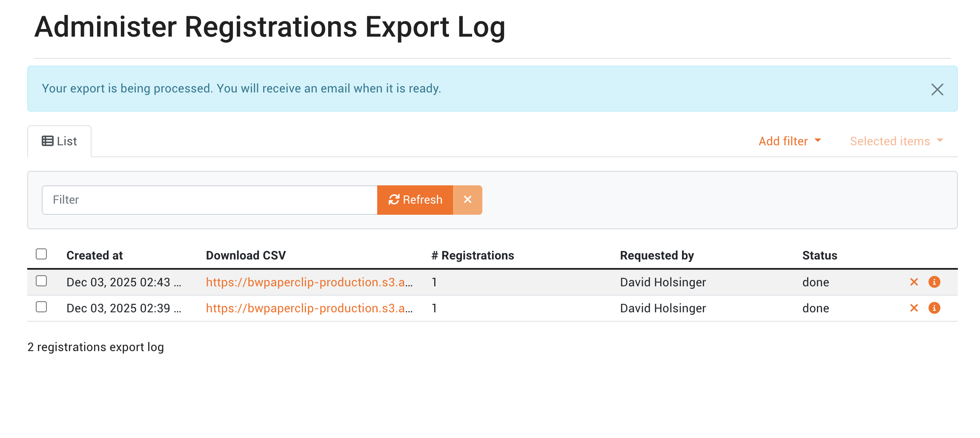Dismiss the export processing alert

(937, 89)
